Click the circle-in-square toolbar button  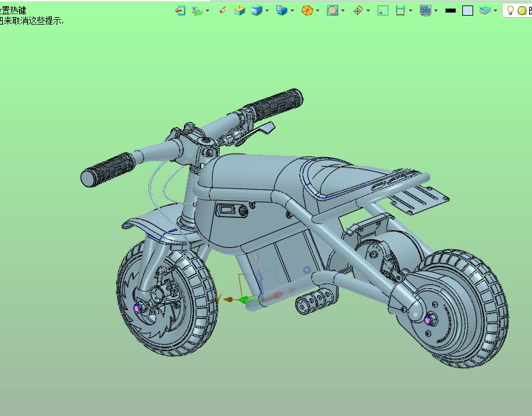(x=332, y=10)
